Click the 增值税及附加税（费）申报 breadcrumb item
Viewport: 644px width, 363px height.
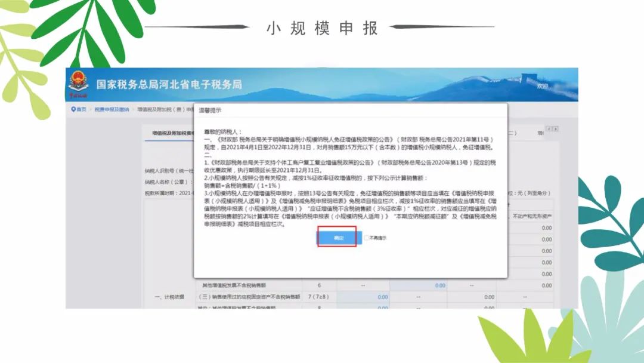coord(165,109)
